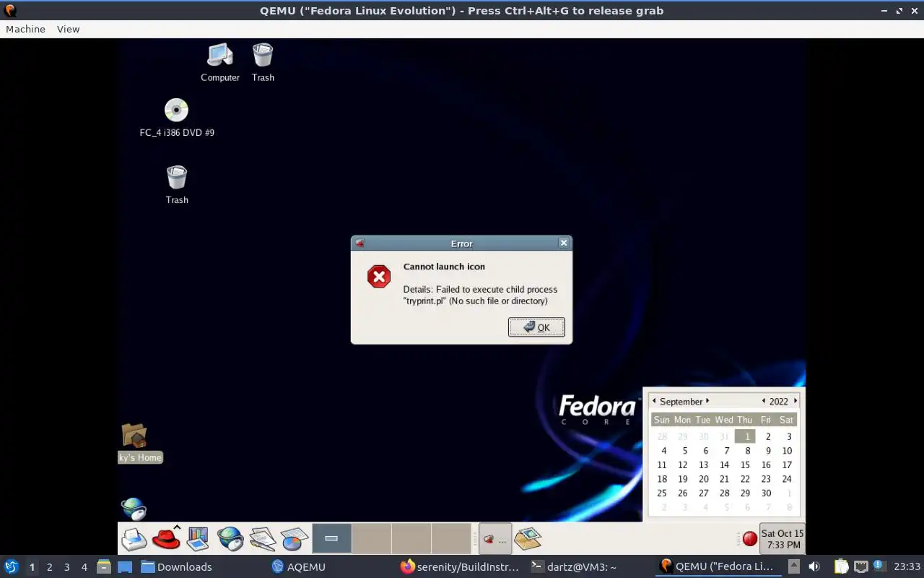The height and width of the screenshot is (578, 924).
Task: Select September 27 in the calendar
Action: (703, 493)
